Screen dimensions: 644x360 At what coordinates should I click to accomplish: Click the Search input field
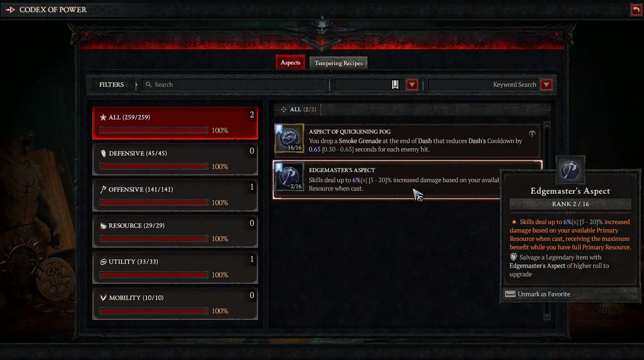point(233,84)
